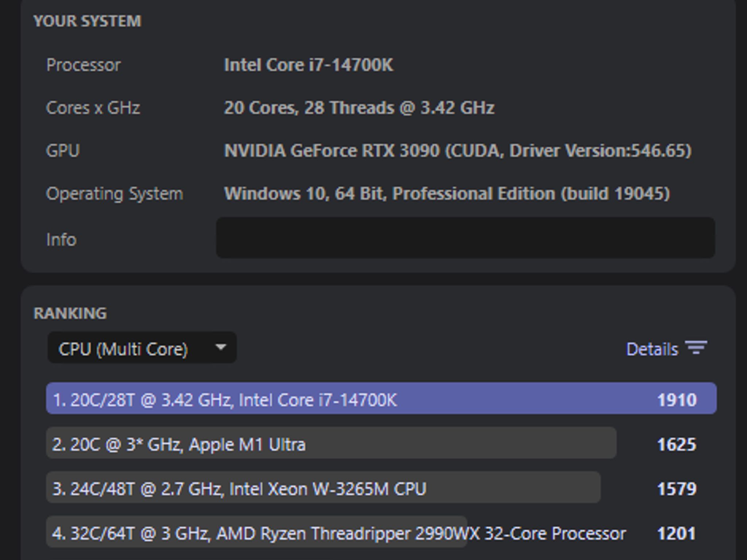This screenshot has width=747, height=560.
Task: Click the GPU value NVIDIA GeForce RTX 3090
Action: pos(458,151)
